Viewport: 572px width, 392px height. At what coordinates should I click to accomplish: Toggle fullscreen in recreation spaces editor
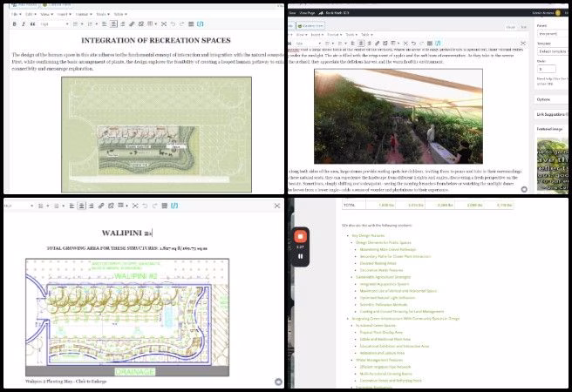tap(164, 24)
